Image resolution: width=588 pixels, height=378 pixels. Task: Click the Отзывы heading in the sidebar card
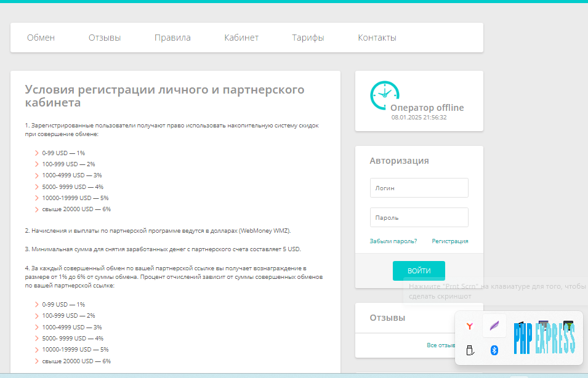pyautogui.click(x=387, y=318)
